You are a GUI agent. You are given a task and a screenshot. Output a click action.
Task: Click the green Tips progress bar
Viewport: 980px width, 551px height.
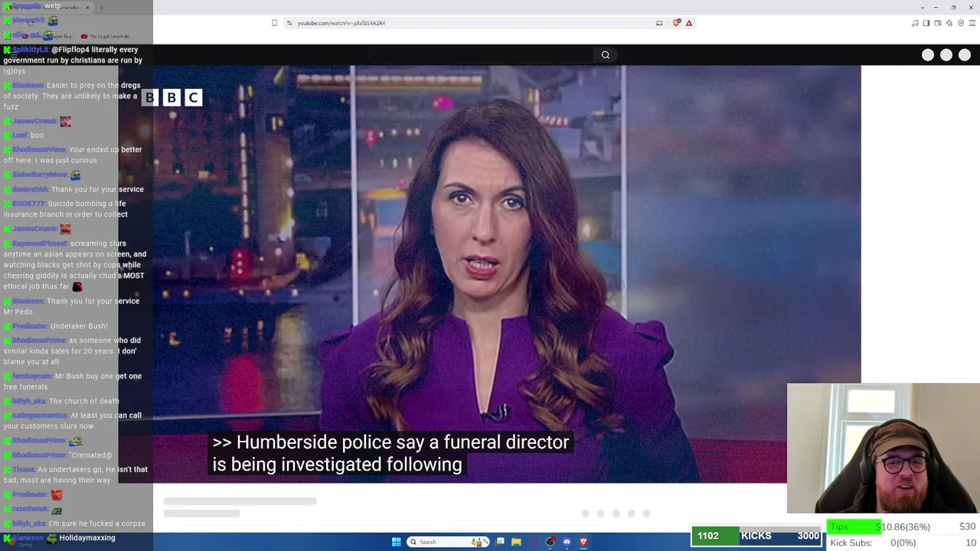tap(854, 527)
